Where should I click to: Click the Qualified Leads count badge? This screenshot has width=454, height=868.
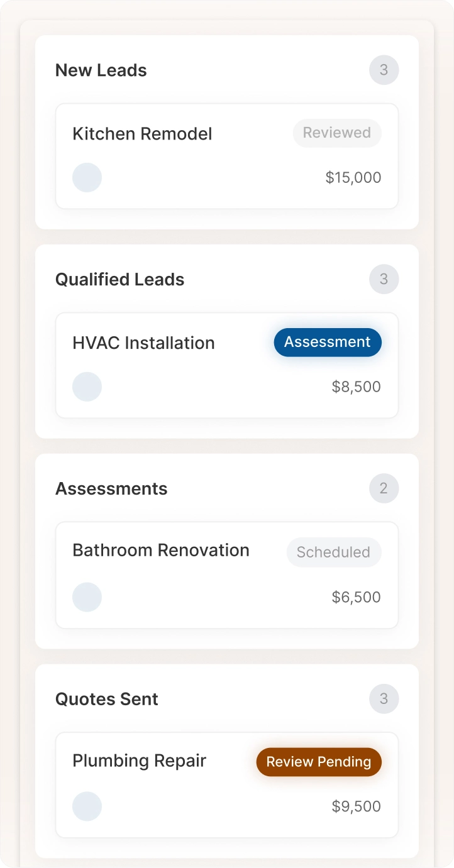[384, 279]
